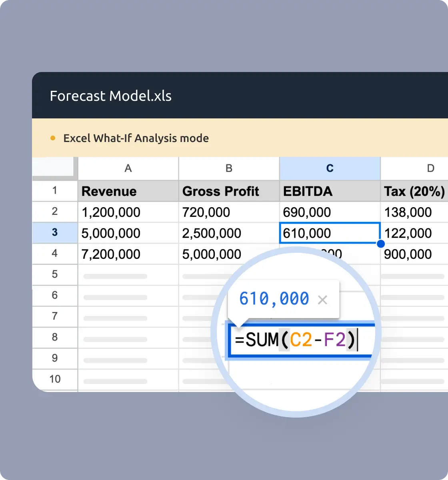Click the Tax (20%) header cell
The image size is (448, 480).
[414, 191]
